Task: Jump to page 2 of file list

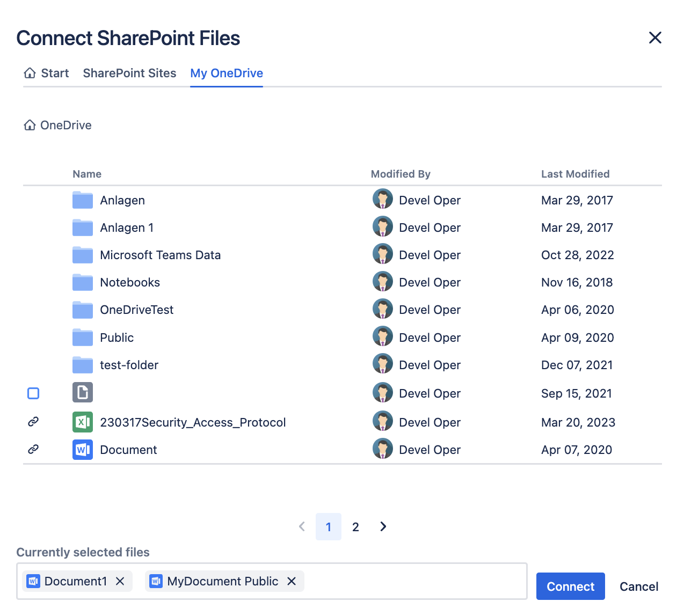Action: coord(355,527)
